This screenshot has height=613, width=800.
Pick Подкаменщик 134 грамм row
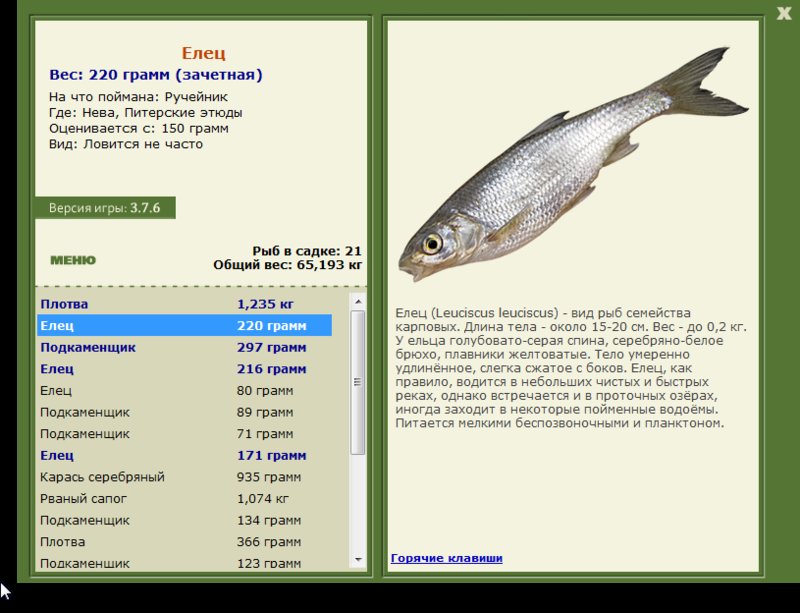click(185, 520)
